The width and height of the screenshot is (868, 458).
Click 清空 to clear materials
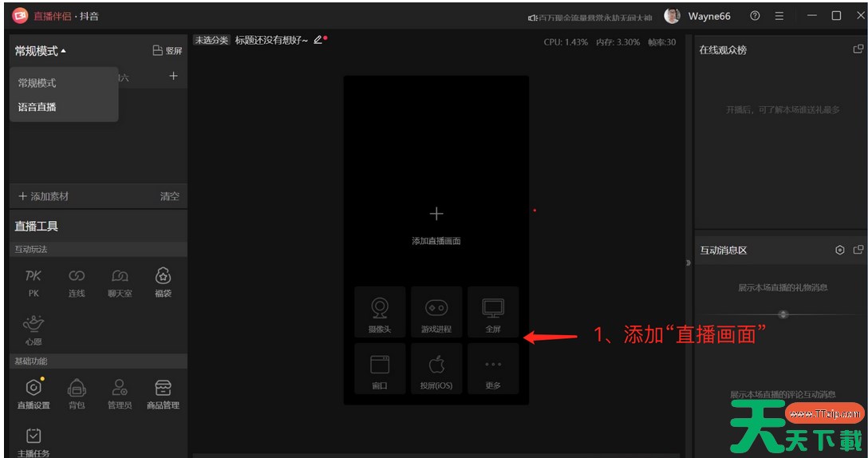pyautogui.click(x=169, y=196)
